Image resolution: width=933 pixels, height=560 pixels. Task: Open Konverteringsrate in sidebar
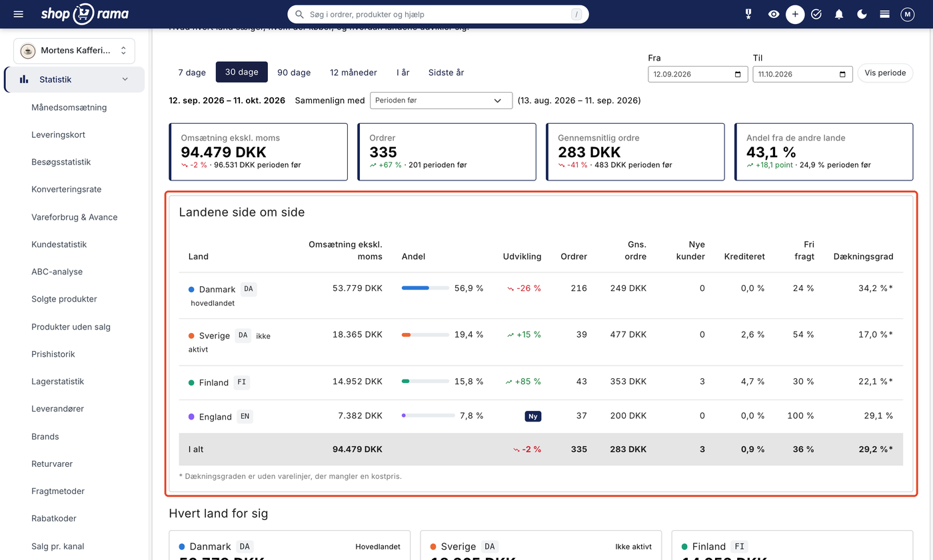click(x=67, y=189)
